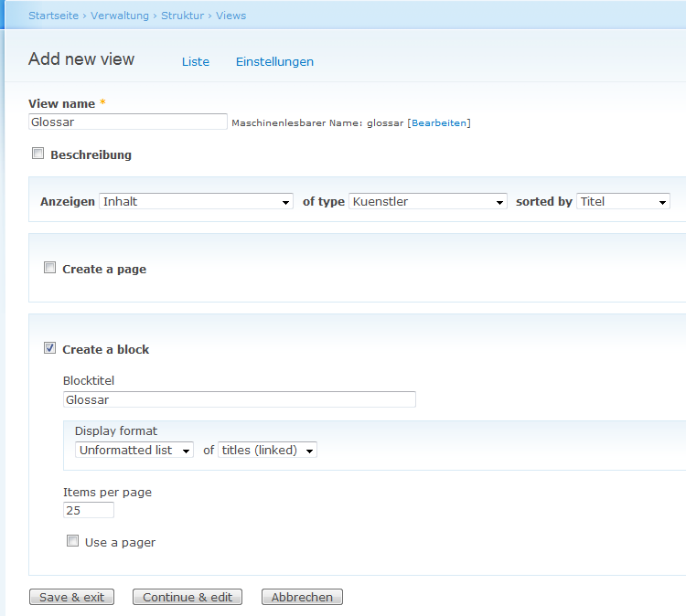Toggle the Use a pager checkbox

[x=73, y=541]
